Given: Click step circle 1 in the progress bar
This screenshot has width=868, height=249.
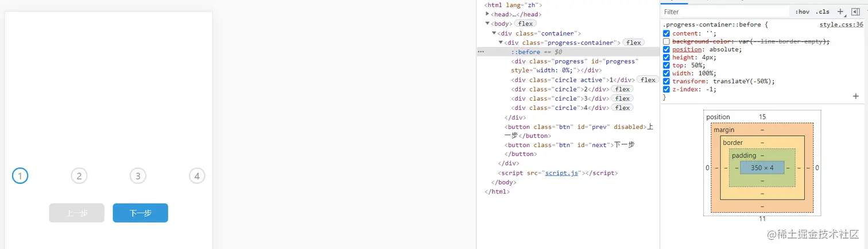Looking at the screenshot, I should point(20,176).
